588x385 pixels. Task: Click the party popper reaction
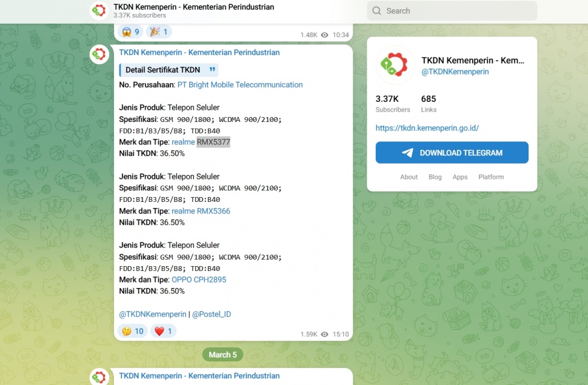[x=160, y=32]
